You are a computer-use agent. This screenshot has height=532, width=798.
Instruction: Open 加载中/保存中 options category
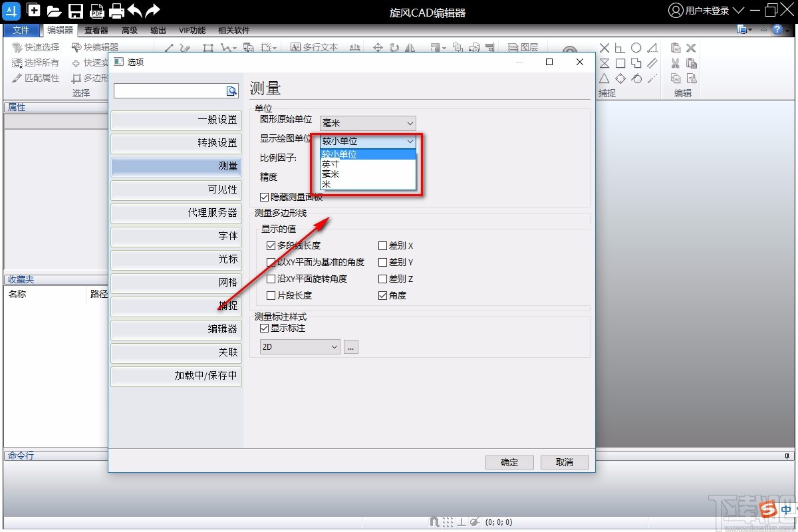tap(176, 376)
